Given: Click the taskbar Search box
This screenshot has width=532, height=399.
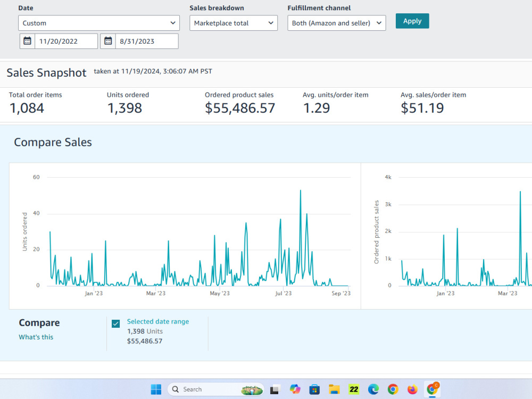Looking at the screenshot, I should click(x=216, y=389).
